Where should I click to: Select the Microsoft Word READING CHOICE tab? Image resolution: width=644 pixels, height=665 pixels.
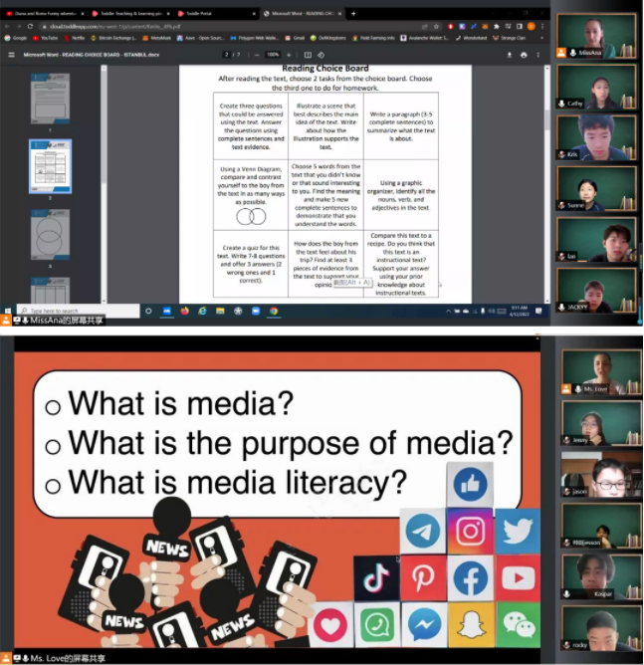coord(303,14)
